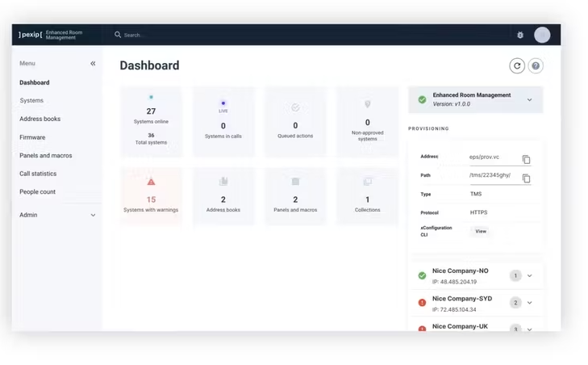Click the HTTPS protocol value
Screen dimensions: 588x365
click(x=479, y=212)
